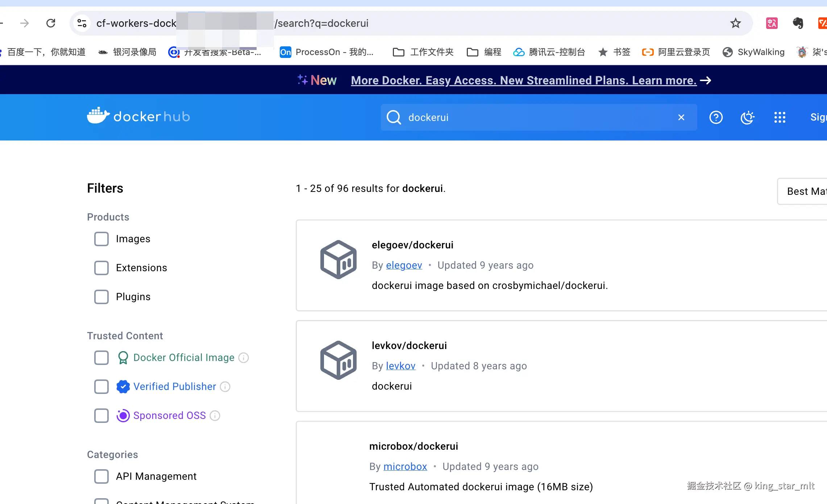Open 百度一下 bookmark
This screenshot has width=827, height=504.
tap(43, 52)
